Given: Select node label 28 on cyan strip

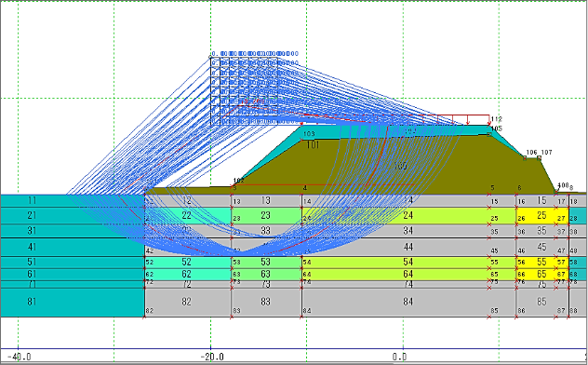Looking at the screenshot, I should click(574, 218).
